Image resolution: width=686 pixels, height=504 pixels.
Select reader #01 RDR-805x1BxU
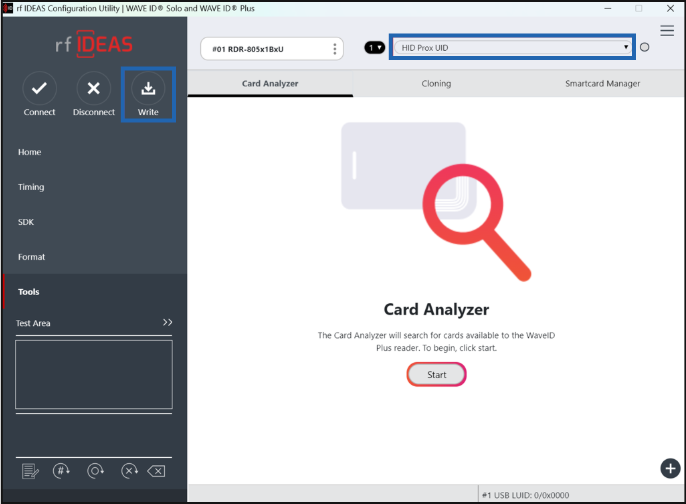point(272,49)
